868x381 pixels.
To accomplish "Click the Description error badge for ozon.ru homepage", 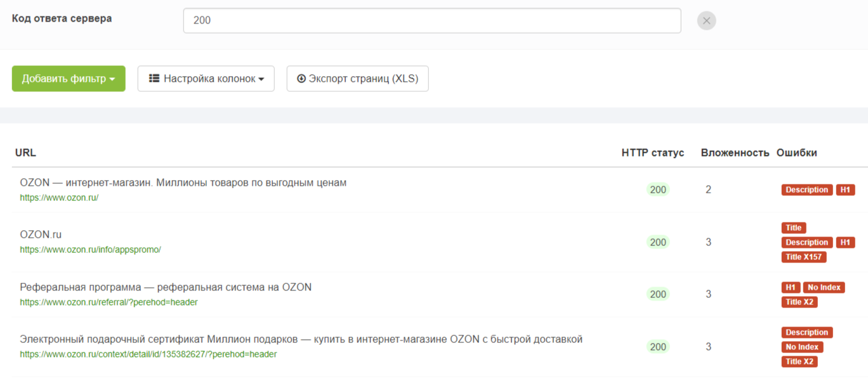I will [x=806, y=190].
